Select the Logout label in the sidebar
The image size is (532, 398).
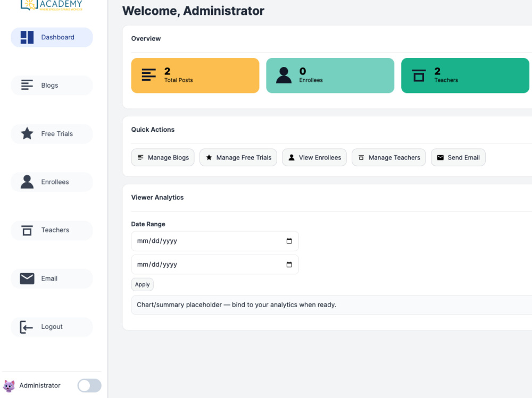[x=52, y=327]
